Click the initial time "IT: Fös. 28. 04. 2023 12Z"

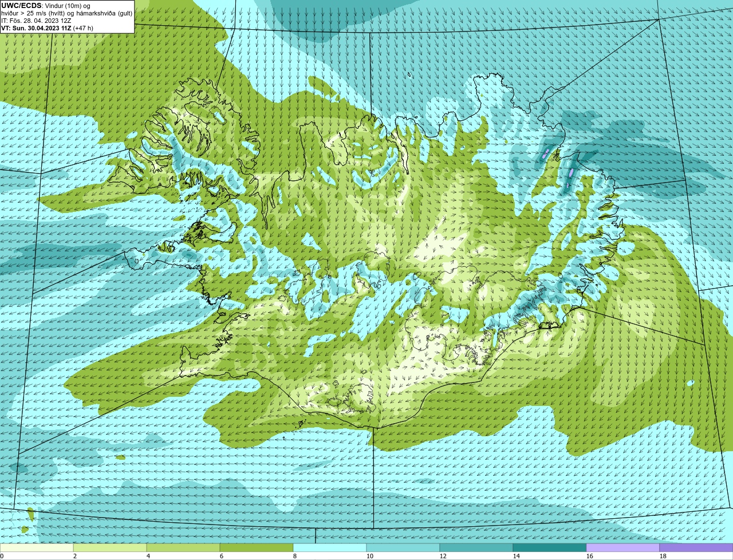point(36,21)
